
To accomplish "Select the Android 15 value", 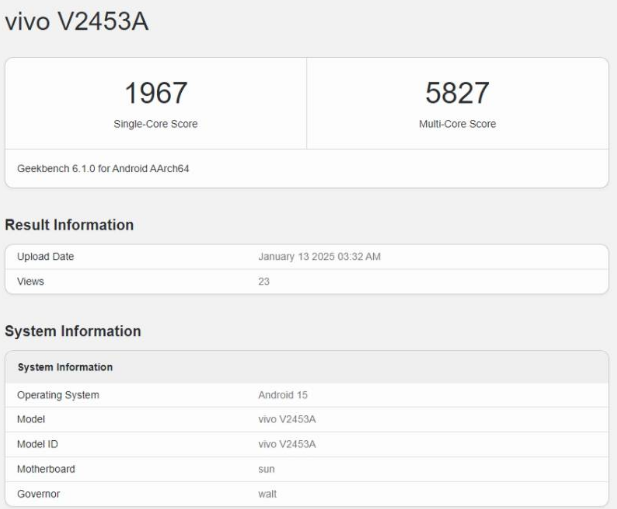I will point(284,395).
